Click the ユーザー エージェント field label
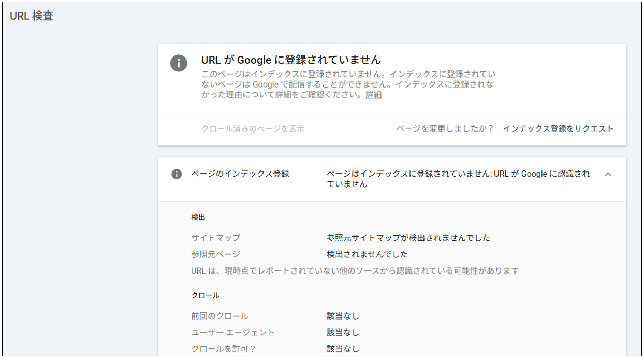The height and width of the screenshot is (358, 644). (x=232, y=333)
